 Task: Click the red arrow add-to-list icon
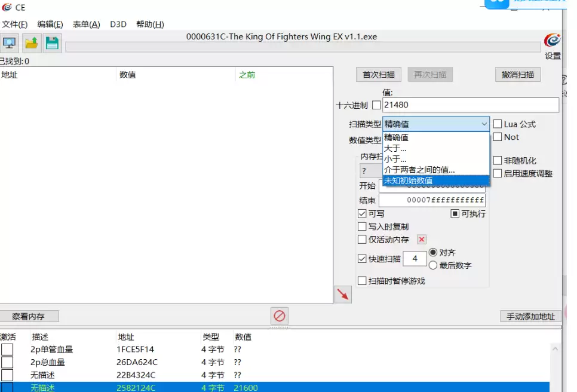(343, 295)
